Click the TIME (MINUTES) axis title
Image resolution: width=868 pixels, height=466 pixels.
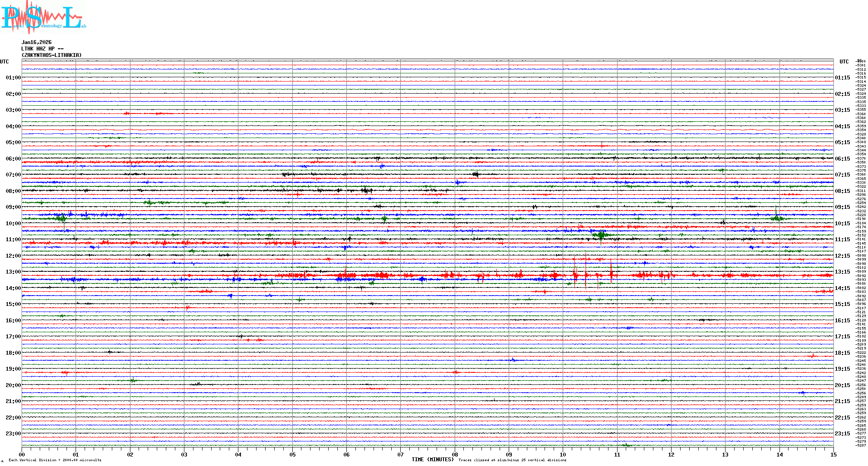(x=432, y=460)
